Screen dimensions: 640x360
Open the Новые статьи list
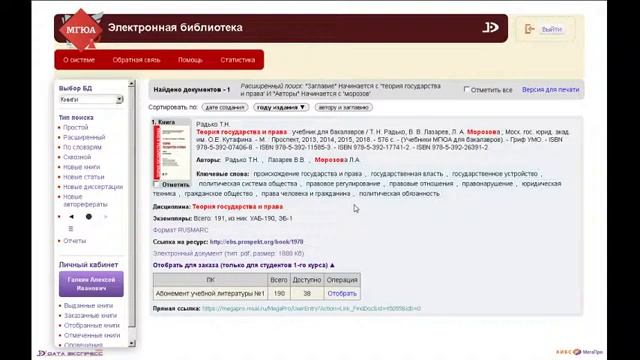tap(84, 177)
